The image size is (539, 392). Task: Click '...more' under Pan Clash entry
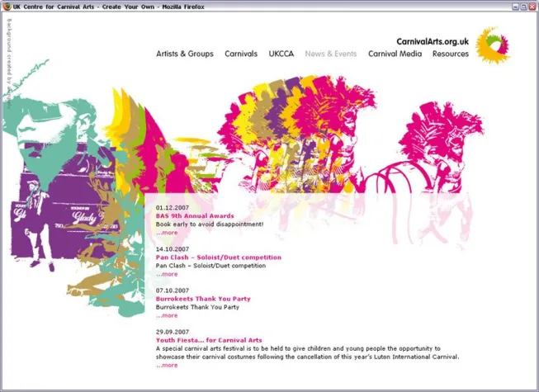pos(167,274)
